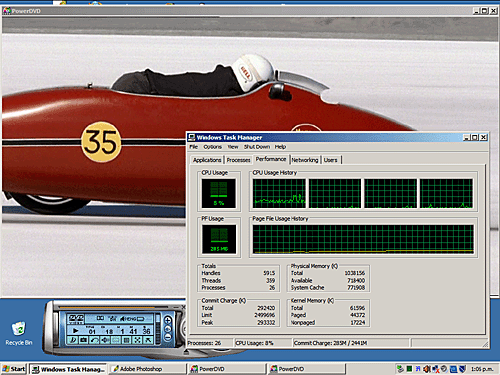Click status bar CPU Usage: 8% entry
500x375 pixels.
click(x=263, y=343)
